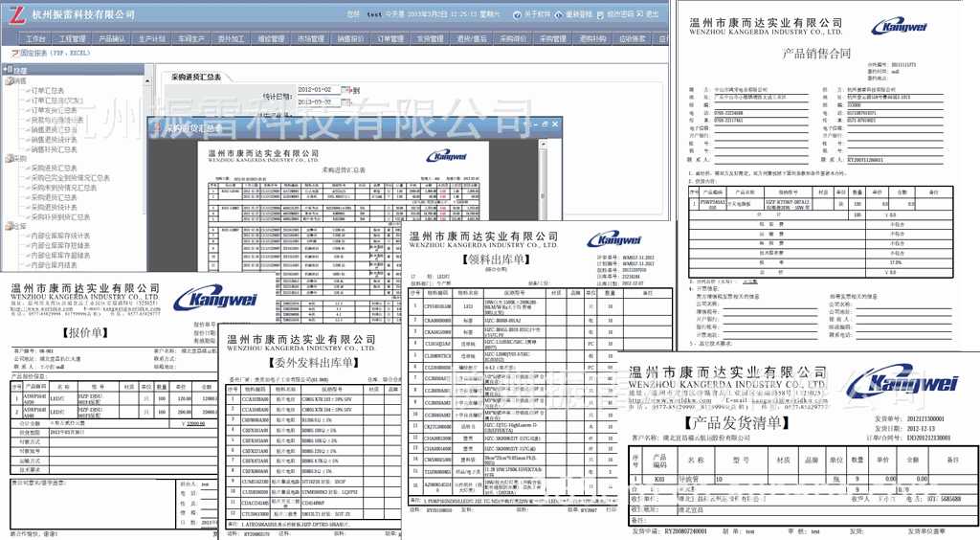Open the 市场管理 menu

[311, 38]
